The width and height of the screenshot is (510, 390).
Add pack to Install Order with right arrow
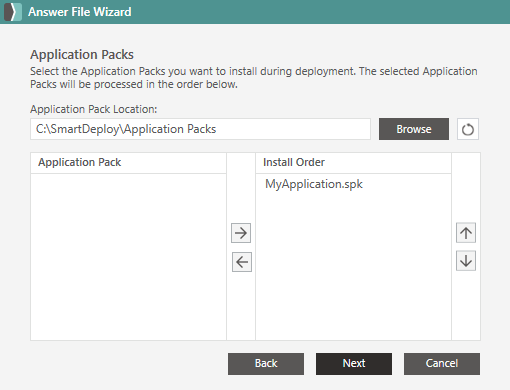[241, 233]
